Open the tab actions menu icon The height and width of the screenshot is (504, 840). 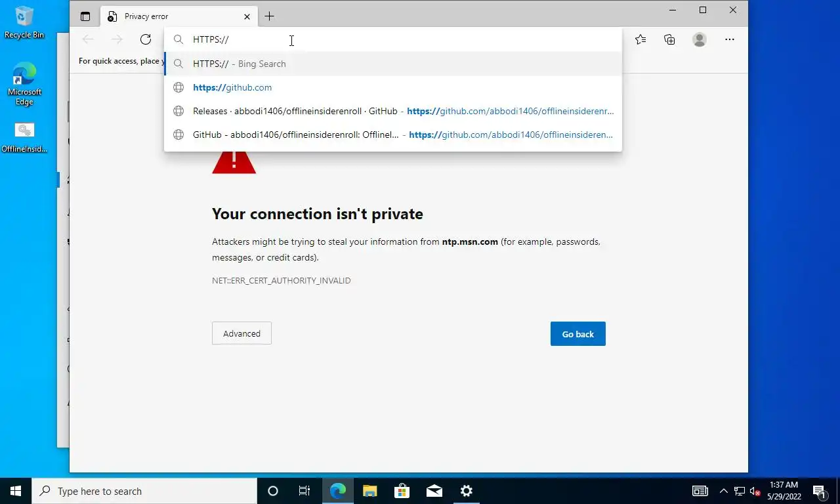pyautogui.click(x=85, y=16)
